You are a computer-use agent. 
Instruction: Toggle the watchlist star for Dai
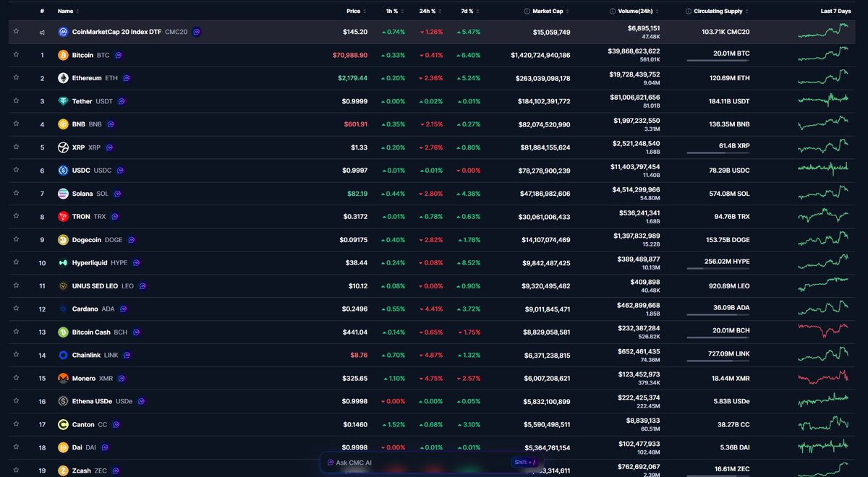click(16, 447)
